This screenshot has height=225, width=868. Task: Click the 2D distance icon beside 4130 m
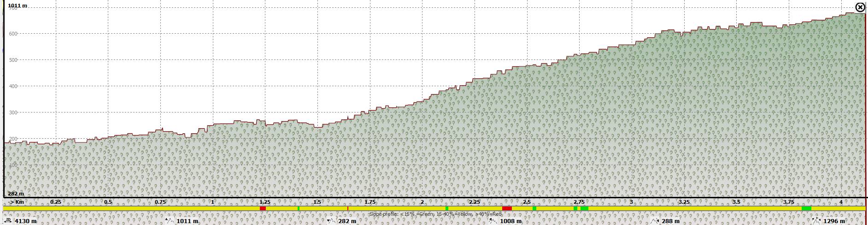9,221
